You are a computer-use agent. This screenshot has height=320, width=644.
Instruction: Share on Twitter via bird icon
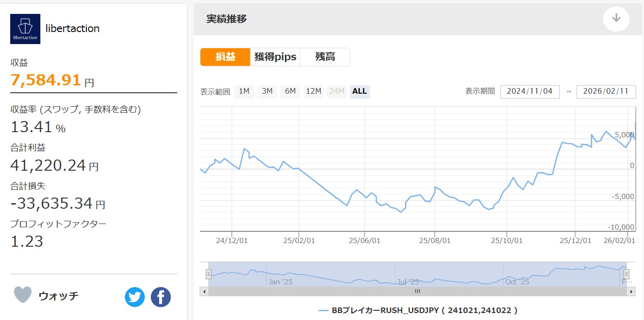pos(135,297)
